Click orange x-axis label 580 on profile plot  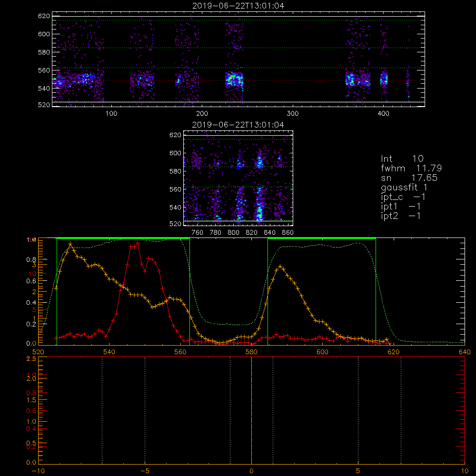point(251,352)
